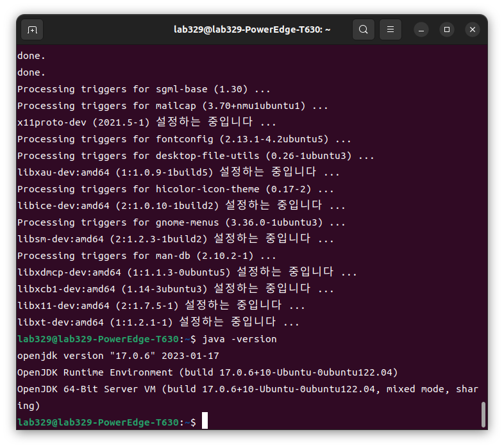Click the gnome-menus triggers line
Image resolution: width=504 pixels, height=448 pixels.
click(181, 222)
